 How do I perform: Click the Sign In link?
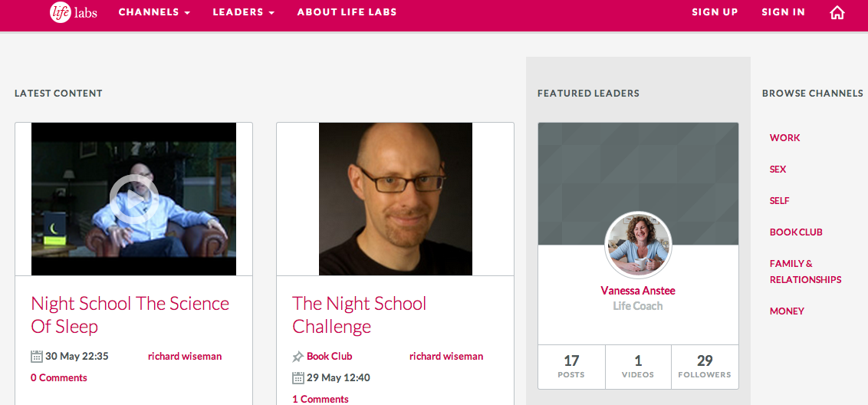coord(783,12)
